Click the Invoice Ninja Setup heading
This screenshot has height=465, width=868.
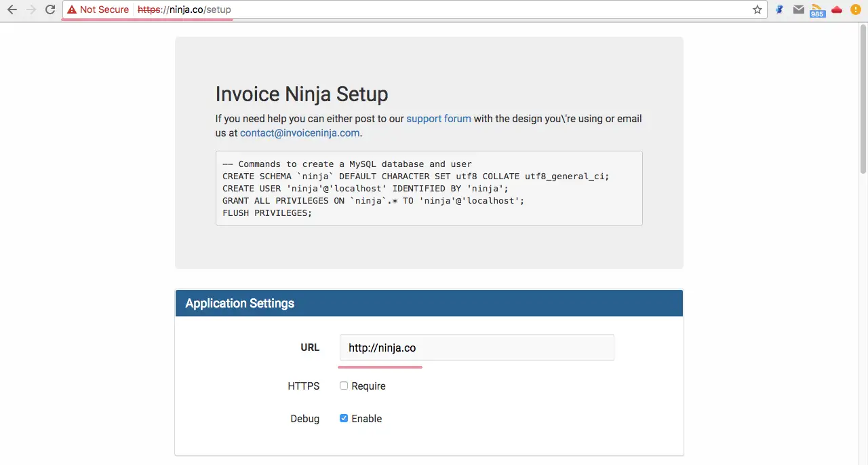tap(302, 94)
